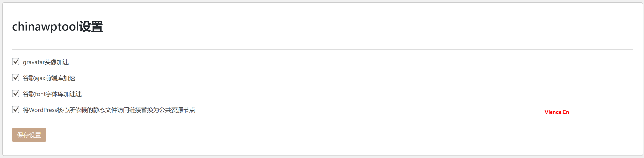The width and height of the screenshot is (644, 158).
Task: Click the red Vience.Cn watermark
Action: pyautogui.click(x=557, y=112)
